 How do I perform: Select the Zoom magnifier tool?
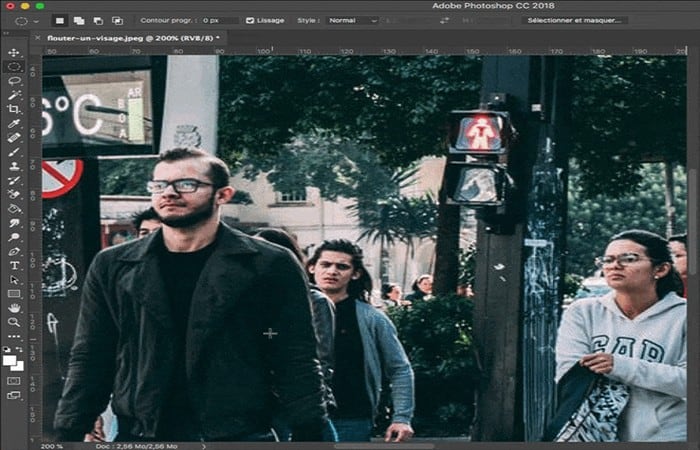click(14, 322)
